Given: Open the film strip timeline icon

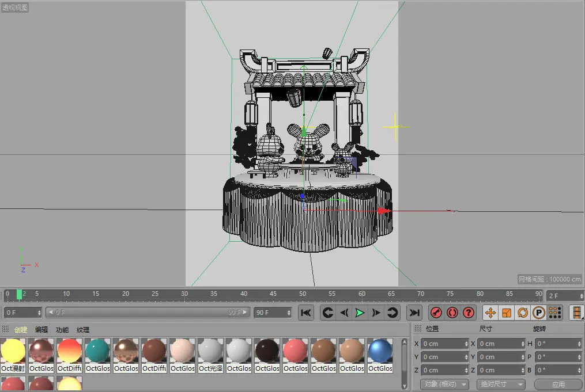Looking at the screenshot, I should coord(576,313).
